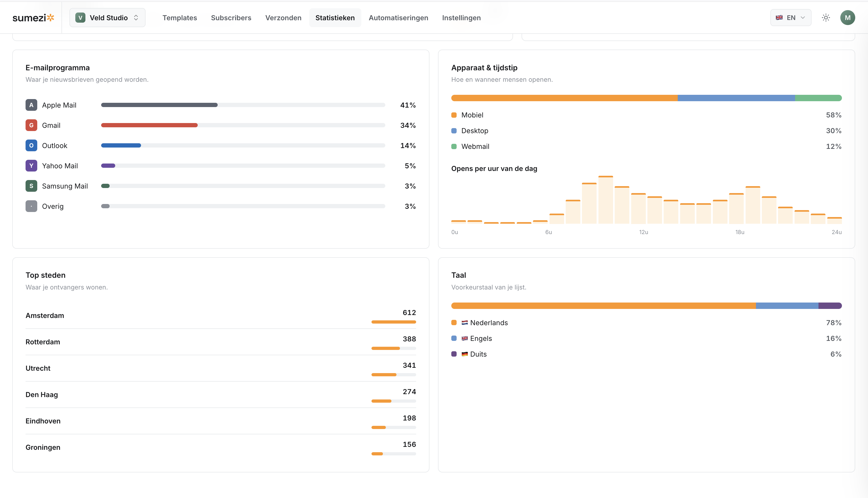Click the Netherlands flag next to Nederlands
Screen dimensions: 868x498
tap(465, 323)
